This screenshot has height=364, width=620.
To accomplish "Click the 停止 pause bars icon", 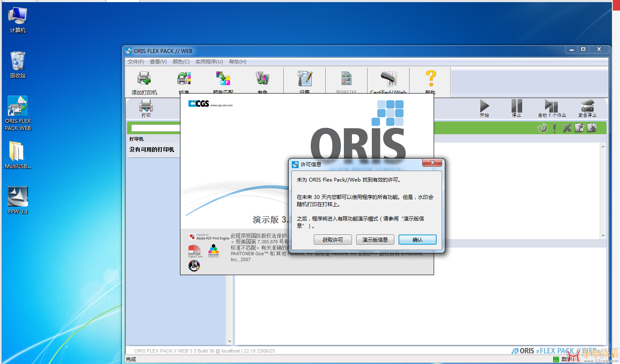I will (517, 105).
